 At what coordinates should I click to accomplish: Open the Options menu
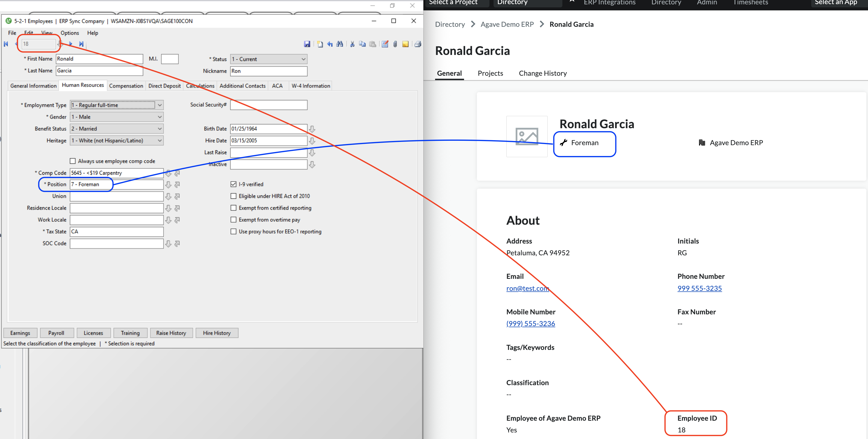[70, 33]
